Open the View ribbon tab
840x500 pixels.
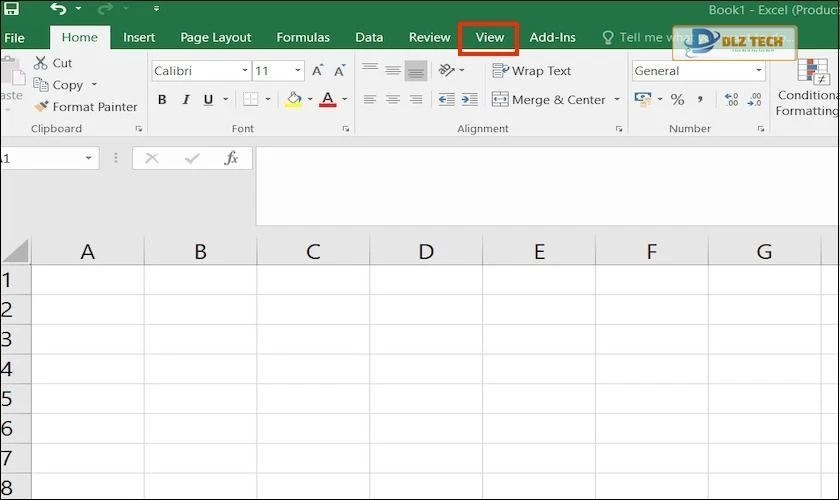(489, 38)
